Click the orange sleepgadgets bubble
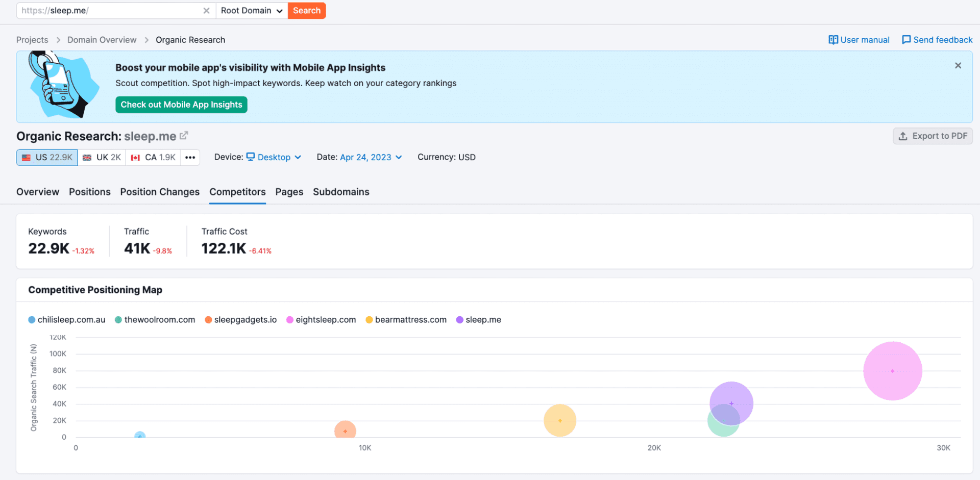Viewport: 980px width, 480px height. 345,430
